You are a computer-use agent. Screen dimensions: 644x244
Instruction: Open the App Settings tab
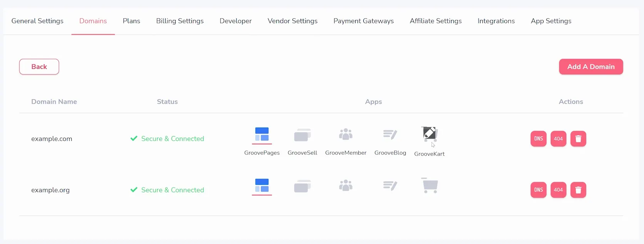click(x=551, y=21)
